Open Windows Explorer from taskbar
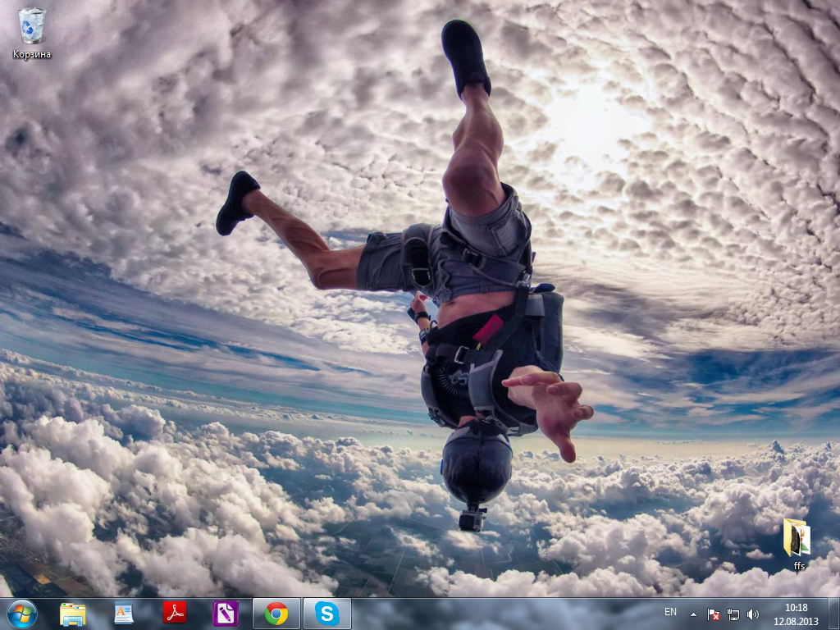The image size is (840, 630). click(x=72, y=614)
